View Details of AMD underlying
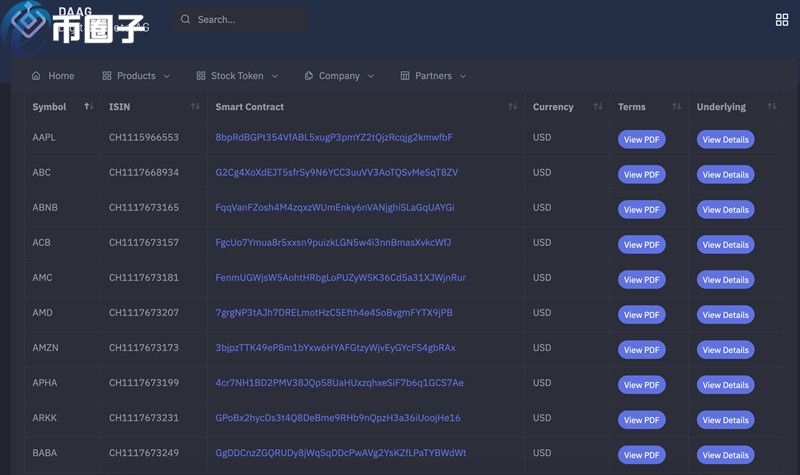 725,315
